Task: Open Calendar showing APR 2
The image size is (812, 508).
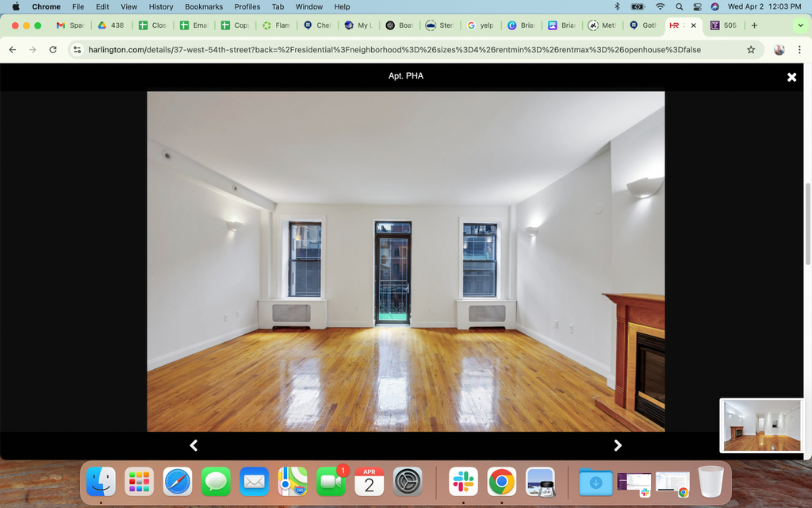Action: [370, 482]
